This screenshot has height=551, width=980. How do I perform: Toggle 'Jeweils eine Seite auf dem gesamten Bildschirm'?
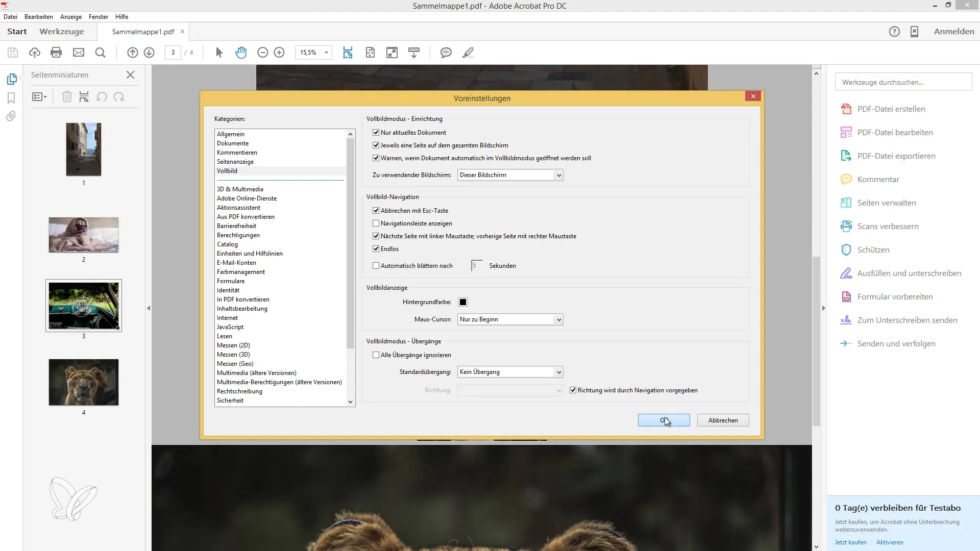pos(376,145)
